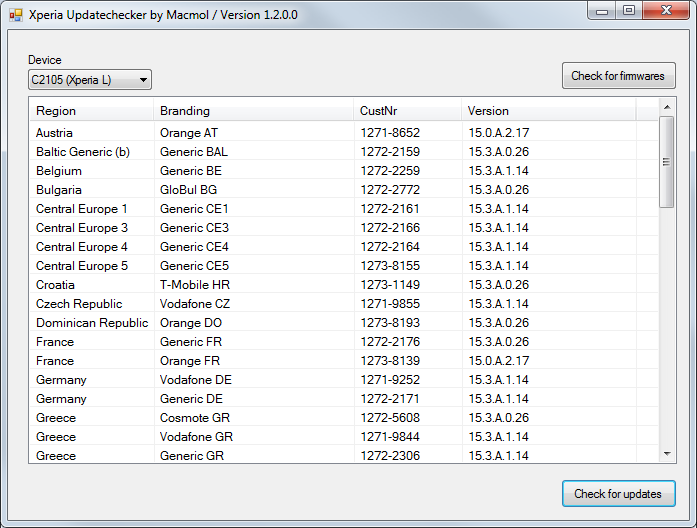
Task: Click CustNr 1272-2171
Action: pos(390,399)
